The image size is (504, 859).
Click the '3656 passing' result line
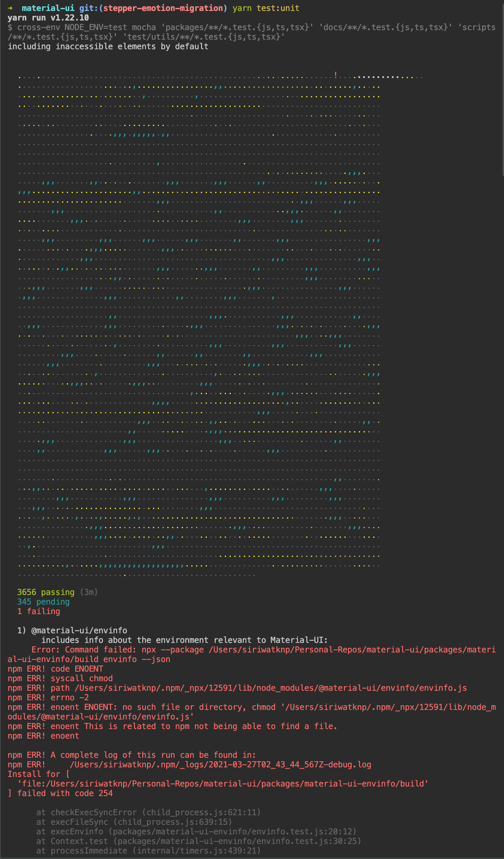pos(57,592)
